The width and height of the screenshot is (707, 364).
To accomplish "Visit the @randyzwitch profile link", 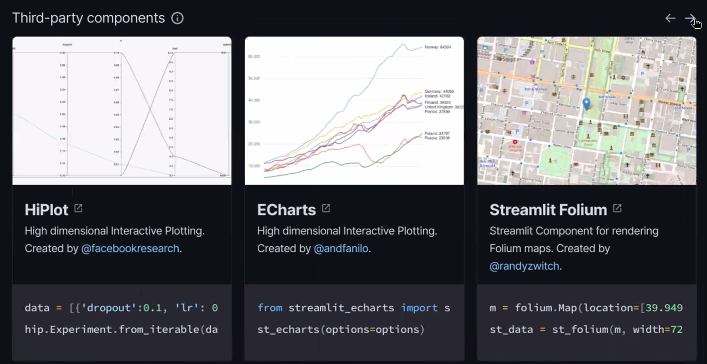I will (x=525, y=266).
